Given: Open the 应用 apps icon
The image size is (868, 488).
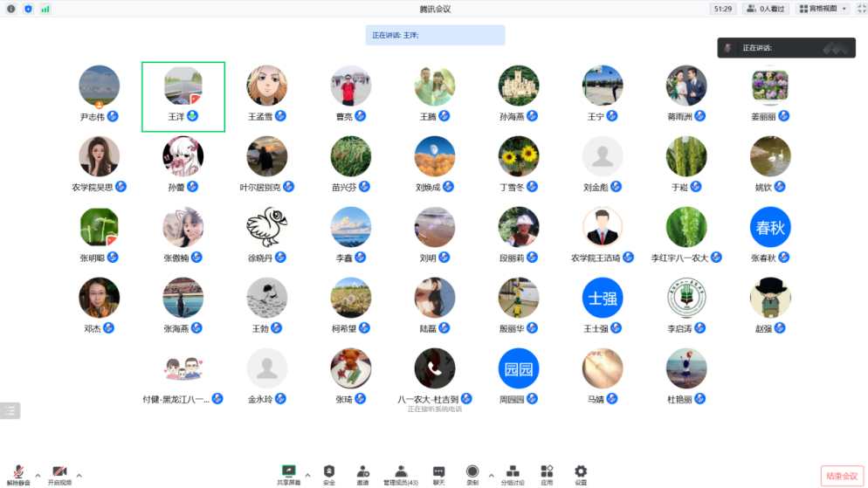Looking at the screenshot, I should [x=547, y=472].
